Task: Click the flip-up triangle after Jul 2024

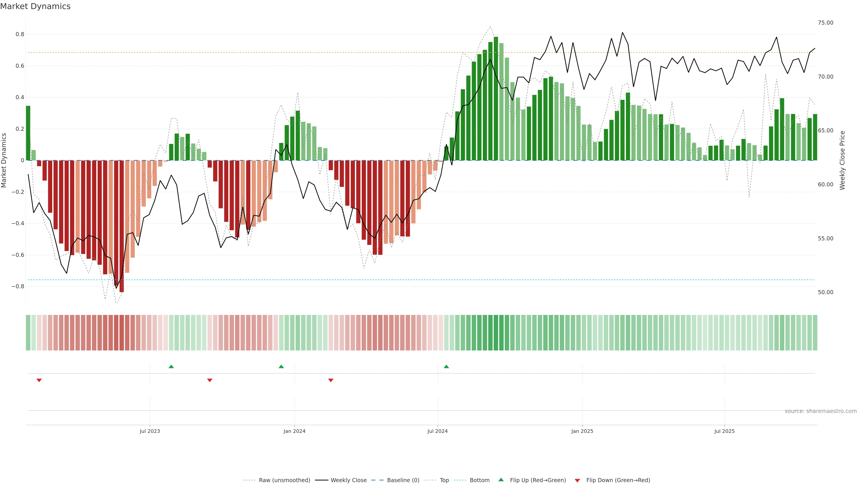Action: click(446, 366)
